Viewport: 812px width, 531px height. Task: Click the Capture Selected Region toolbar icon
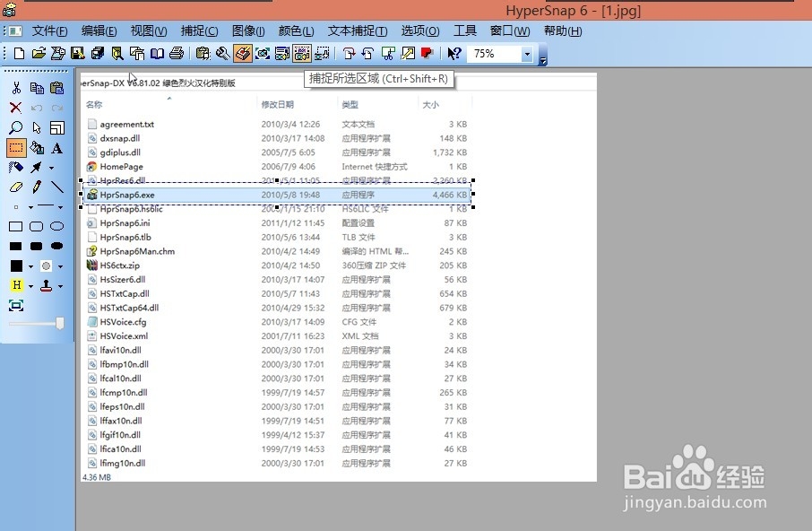point(302,53)
